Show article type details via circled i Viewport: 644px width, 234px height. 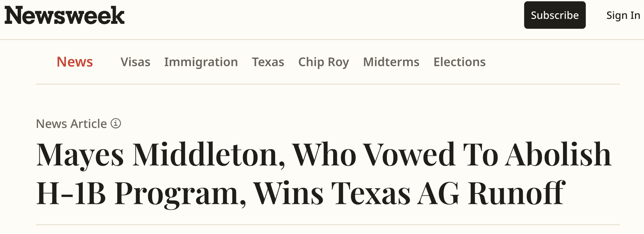point(116,124)
